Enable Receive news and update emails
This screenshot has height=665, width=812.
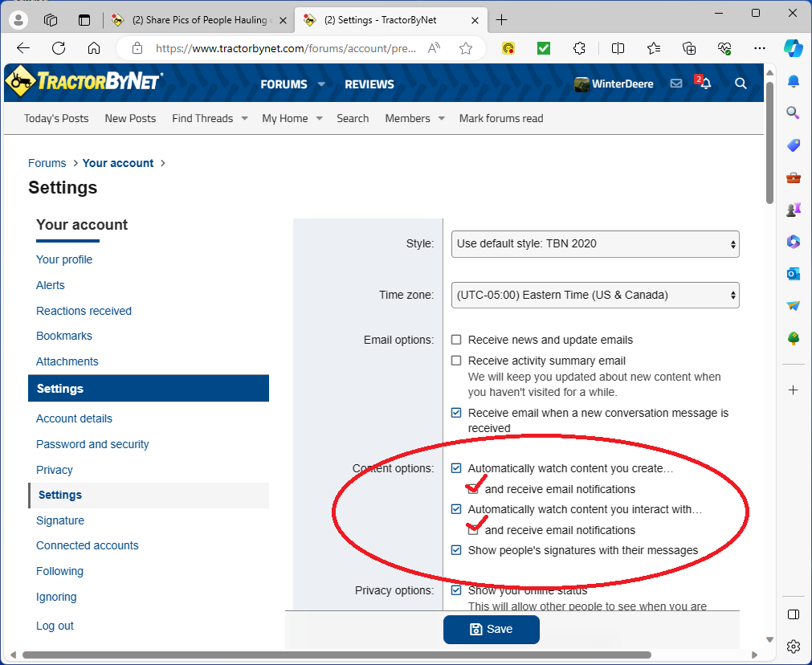point(455,340)
